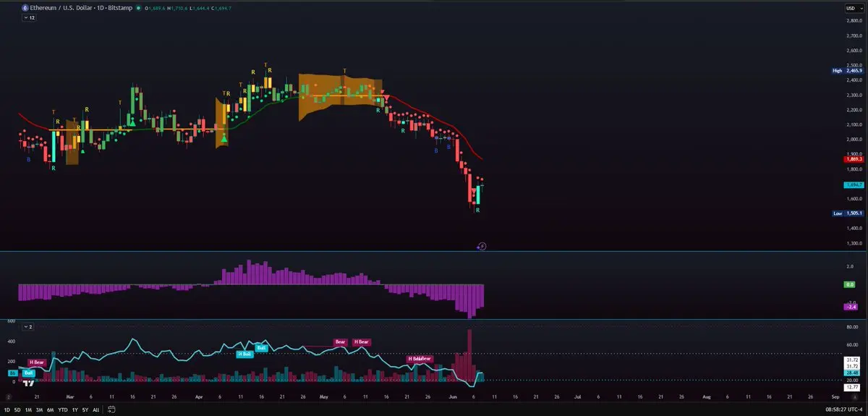
Task: Select the 5D time range
Action: [x=17, y=409]
